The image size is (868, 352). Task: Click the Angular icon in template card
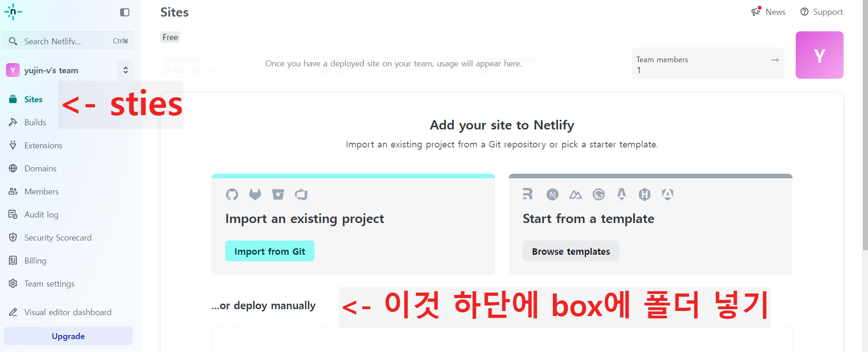point(668,194)
